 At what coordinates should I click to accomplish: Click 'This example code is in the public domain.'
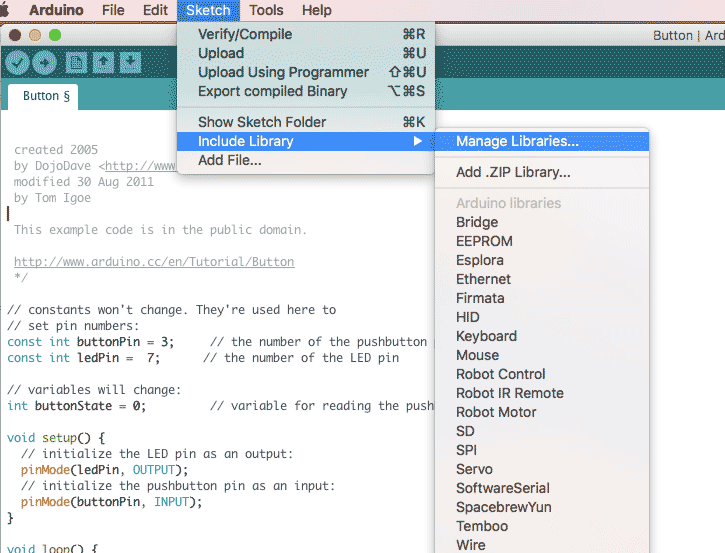(x=160, y=230)
